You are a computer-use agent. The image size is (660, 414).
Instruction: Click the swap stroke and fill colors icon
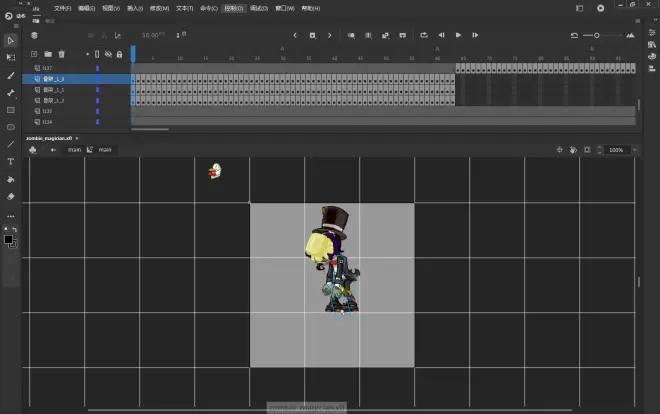15,229
